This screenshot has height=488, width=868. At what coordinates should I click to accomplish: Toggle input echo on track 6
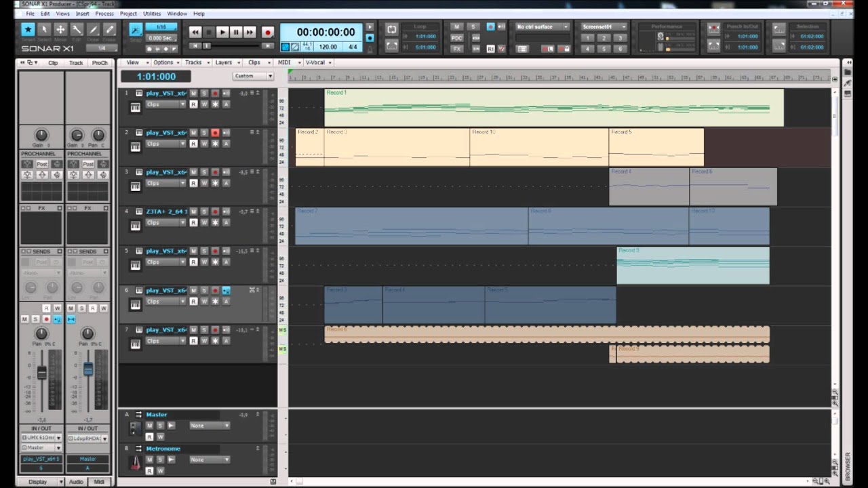pyautogui.click(x=226, y=291)
